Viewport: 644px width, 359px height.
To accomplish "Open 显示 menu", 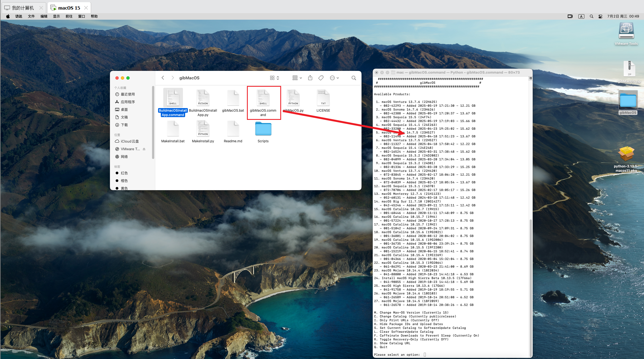I will coord(56,16).
